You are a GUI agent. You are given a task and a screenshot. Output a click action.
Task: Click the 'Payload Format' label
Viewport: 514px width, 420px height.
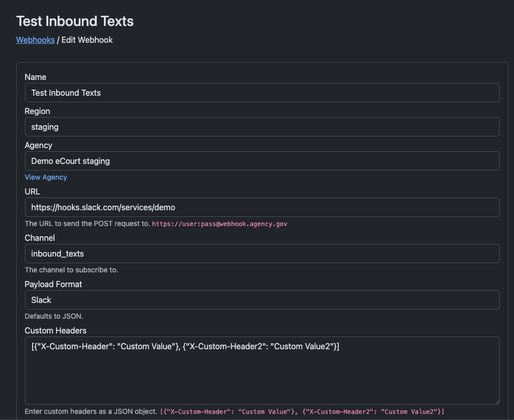coord(53,285)
